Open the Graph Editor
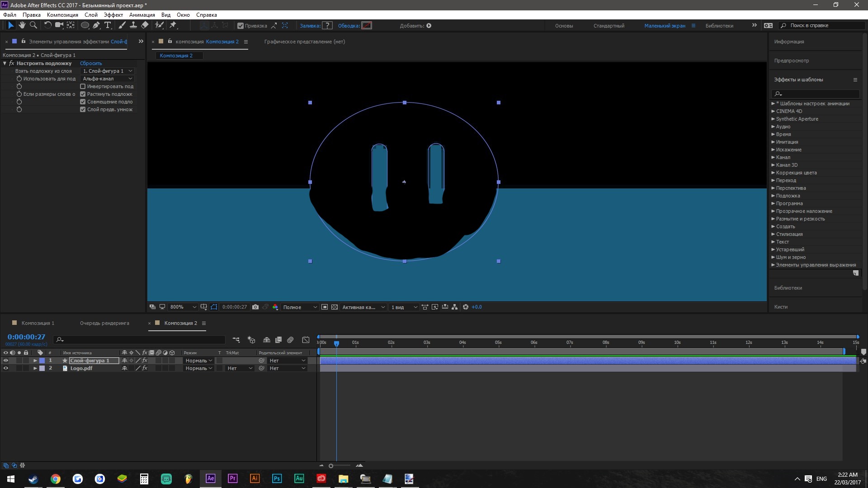This screenshot has height=488, width=868. pyautogui.click(x=306, y=340)
